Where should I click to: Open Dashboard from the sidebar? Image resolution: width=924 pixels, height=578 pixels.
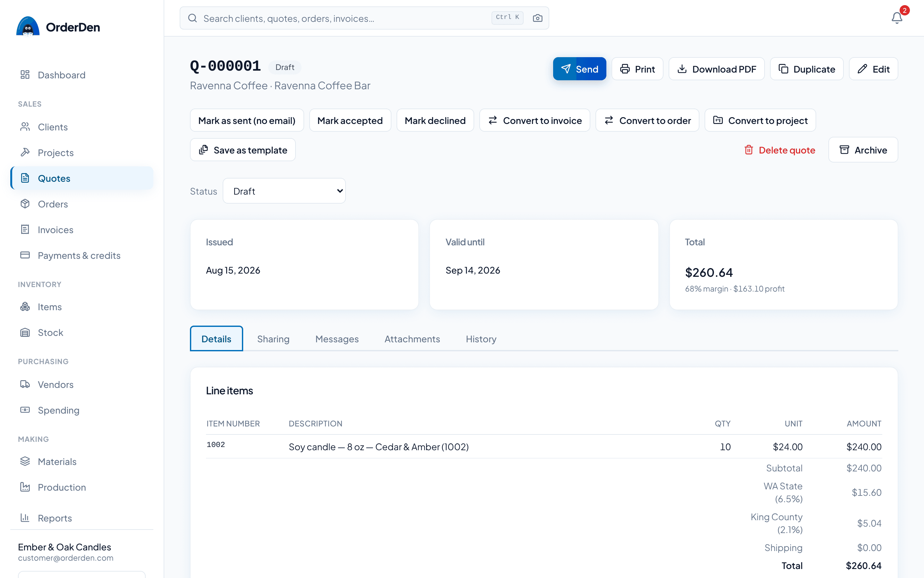coord(82,75)
